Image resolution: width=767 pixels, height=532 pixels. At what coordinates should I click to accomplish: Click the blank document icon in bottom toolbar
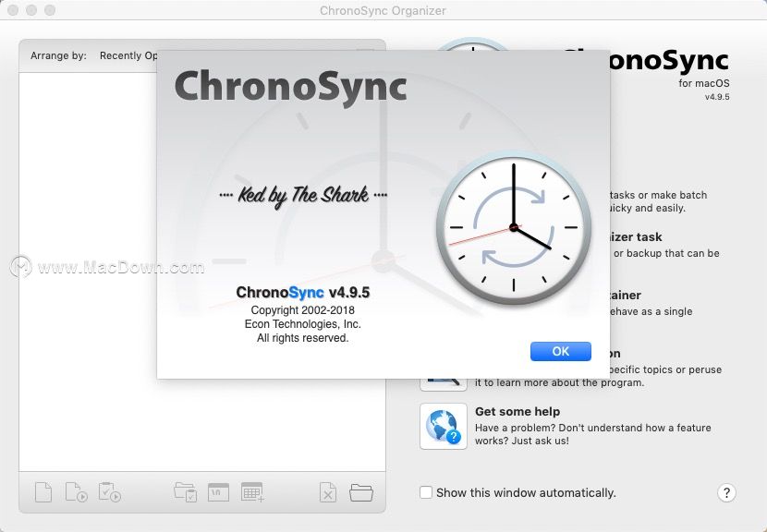(x=43, y=492)
